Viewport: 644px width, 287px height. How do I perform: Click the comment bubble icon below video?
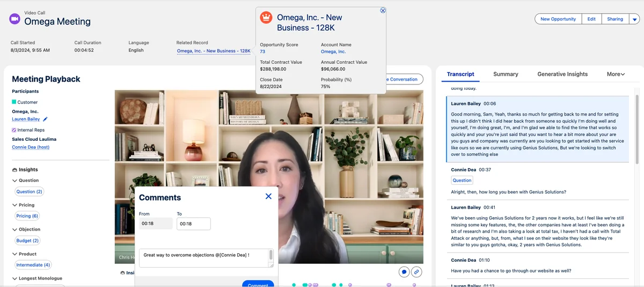coord(404,272)
